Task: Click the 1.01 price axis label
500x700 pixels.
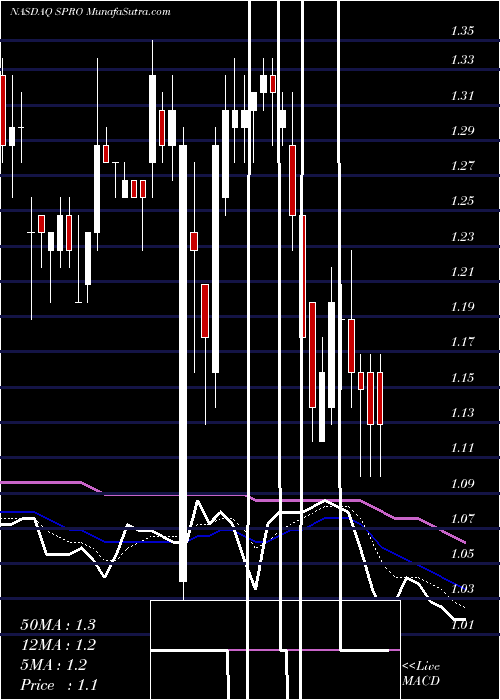Action: coord(462,625)
